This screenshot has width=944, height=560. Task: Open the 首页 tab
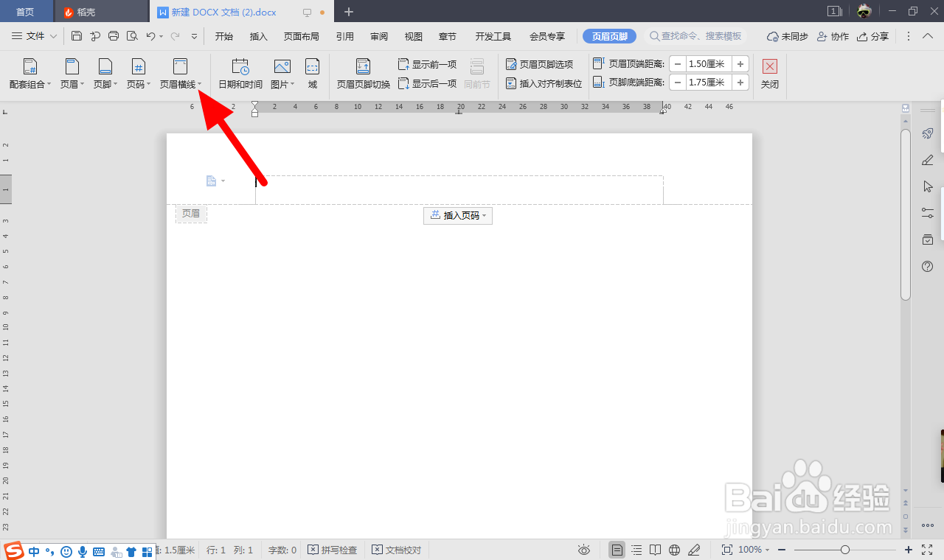25,12
